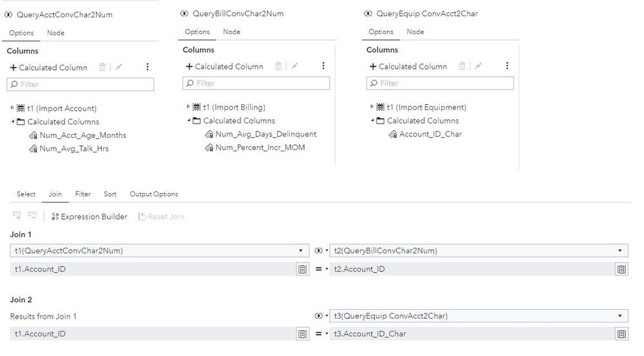Click the edit pencil icon in QueryBillConvChar2Num panel
The width and height of the screenshot is (644, 356).
295,66
